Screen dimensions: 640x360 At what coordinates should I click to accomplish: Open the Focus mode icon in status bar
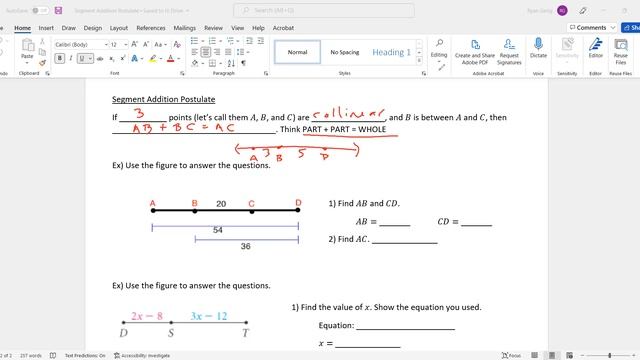coord(511,356)
